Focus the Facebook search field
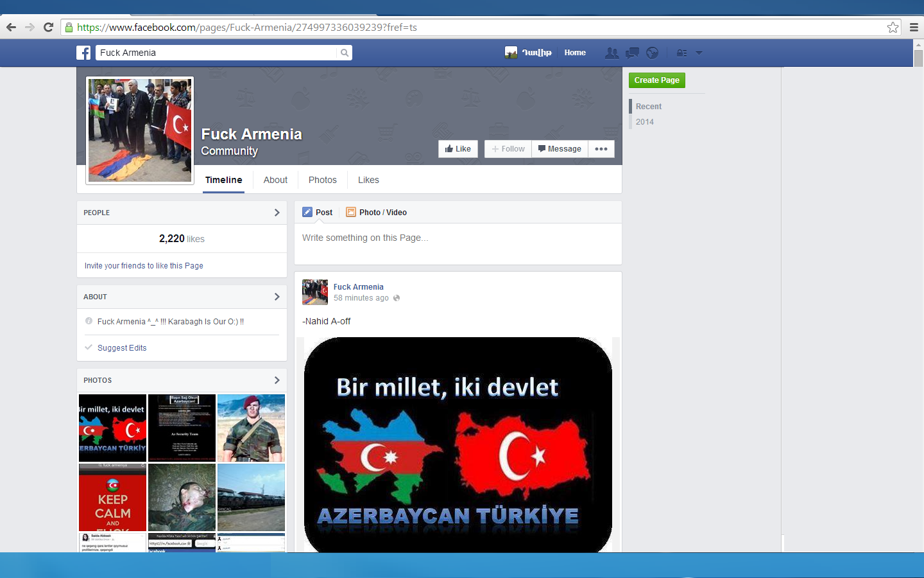 pyautogui.click(x=216, y=53)
